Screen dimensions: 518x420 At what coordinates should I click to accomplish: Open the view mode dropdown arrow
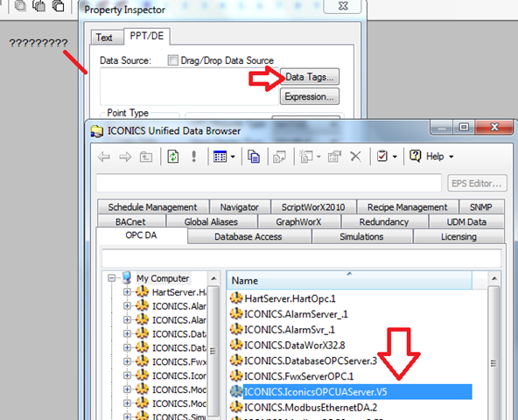tap(233, 157)
